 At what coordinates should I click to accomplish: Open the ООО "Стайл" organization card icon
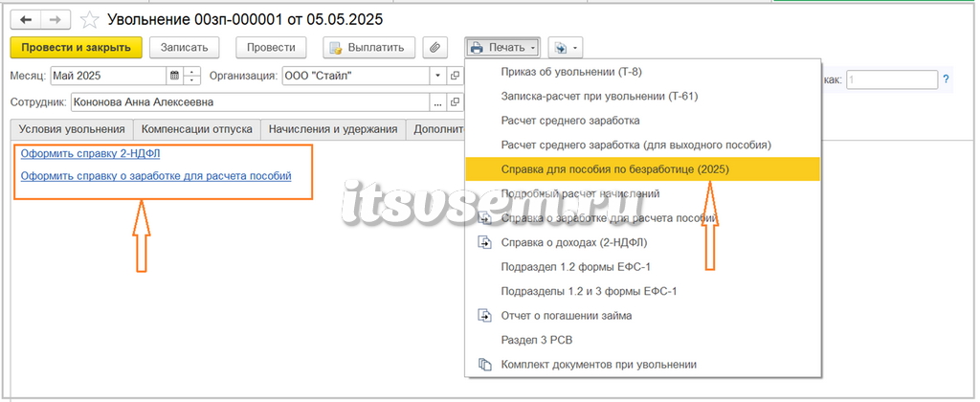(455, 77)
